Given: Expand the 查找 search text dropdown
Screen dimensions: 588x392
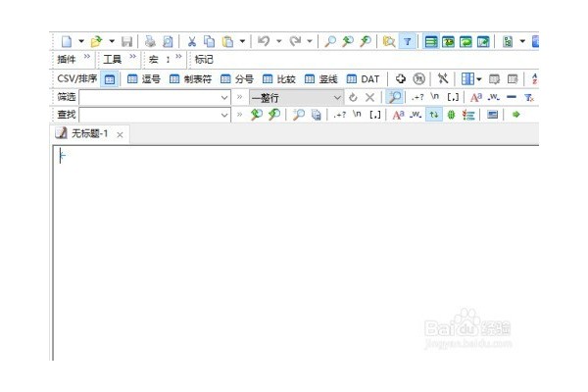Looking at the screenshot, I should point(223,115).
